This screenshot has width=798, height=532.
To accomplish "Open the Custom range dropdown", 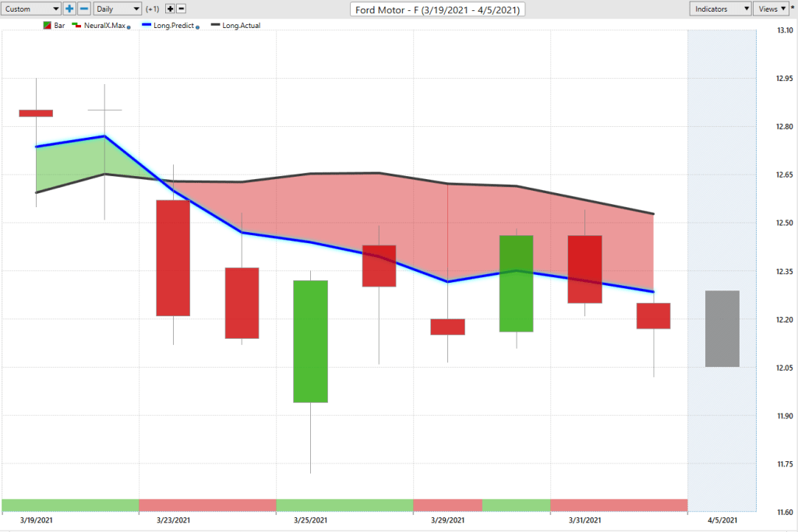I will (x=30, y=9).
